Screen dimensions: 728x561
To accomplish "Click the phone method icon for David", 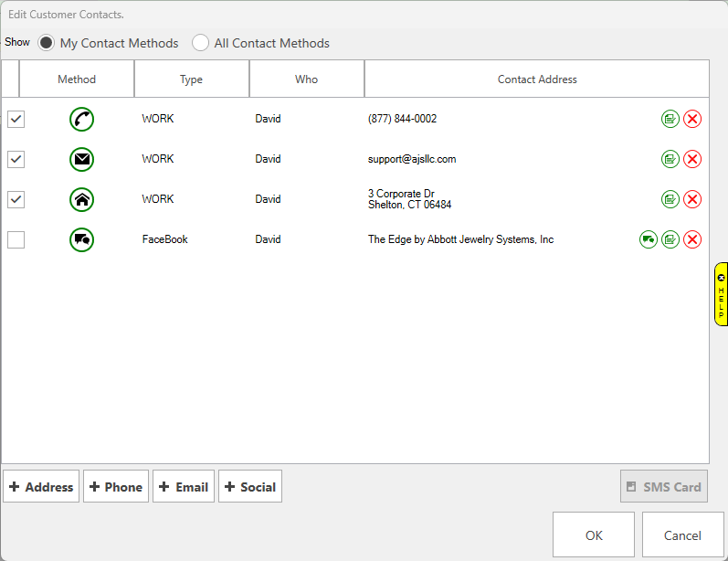I will coord(81,119).
